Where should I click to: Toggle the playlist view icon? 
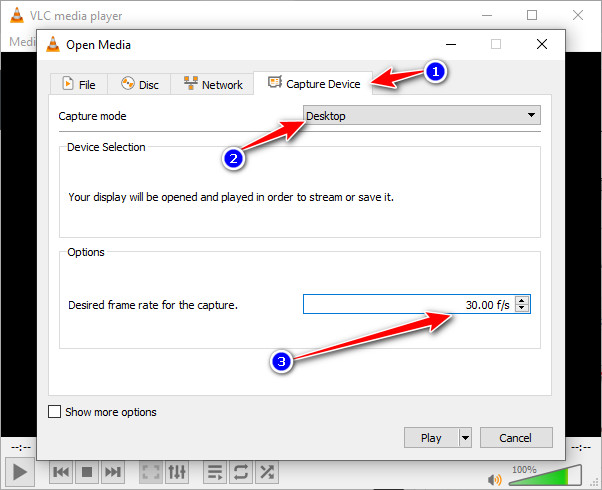click(215, 472)
